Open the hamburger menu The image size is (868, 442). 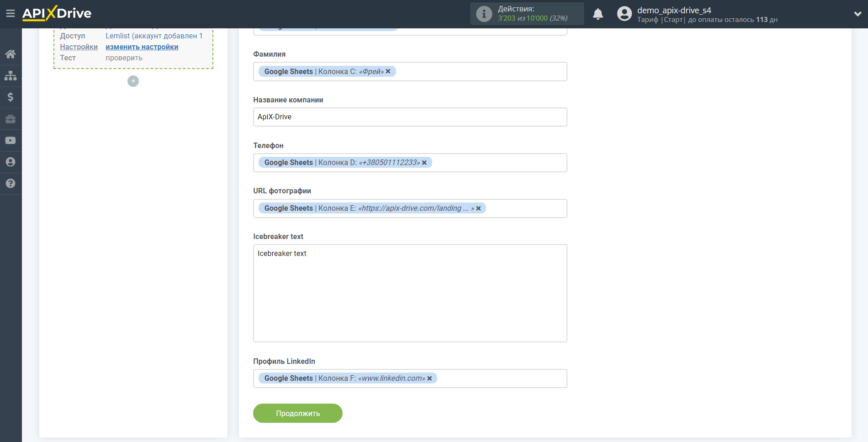[x=10, y=14]
